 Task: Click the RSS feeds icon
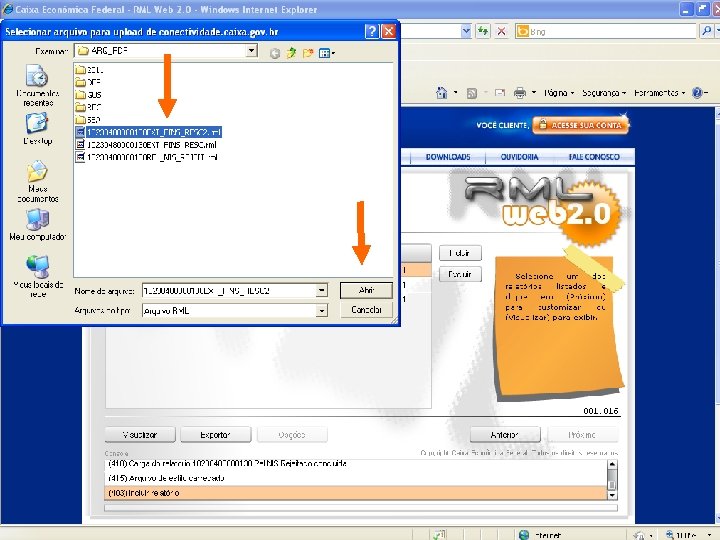pos(472,93)
